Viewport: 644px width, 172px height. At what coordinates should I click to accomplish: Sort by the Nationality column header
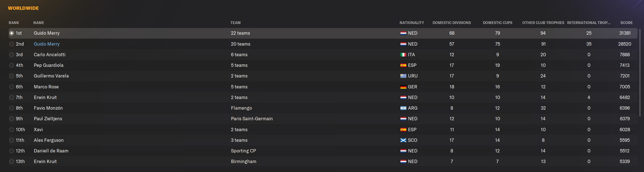coord(412,23)
